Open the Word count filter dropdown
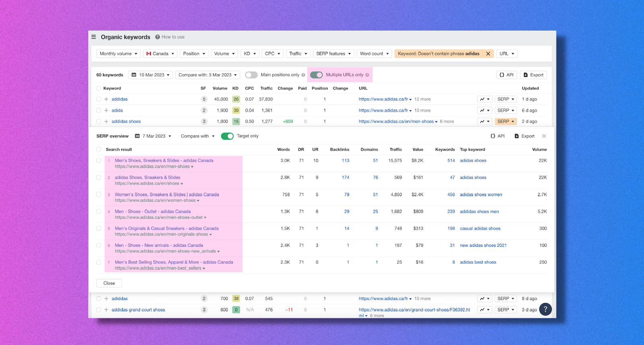 click(374, 54)
